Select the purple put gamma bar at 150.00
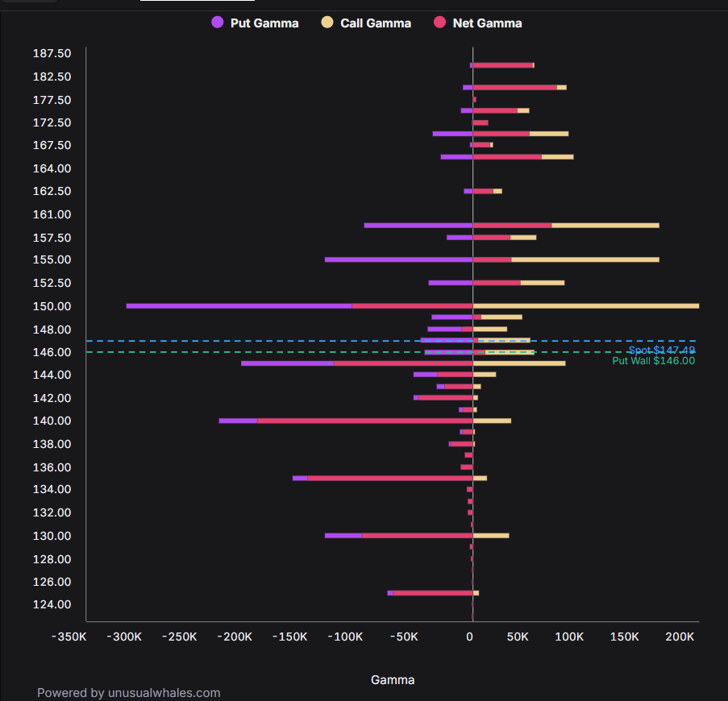 (239, 306)
